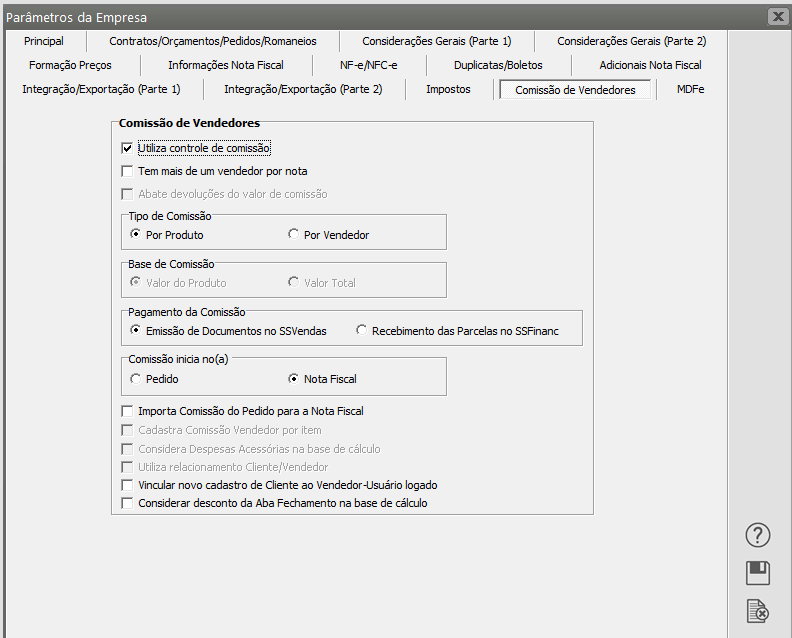Click the save floppy disk icon
Image resolution: width=792 pixels, height=638 pixels.
(758, 573)
